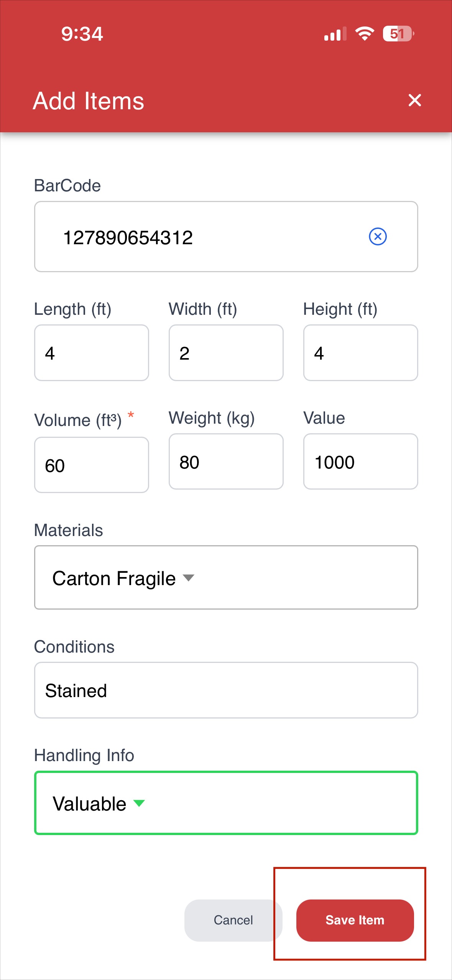The width and height of the screenshot is (452, 980).
Task: Tap the cellular signal bars icon
Action: (335, 34)
